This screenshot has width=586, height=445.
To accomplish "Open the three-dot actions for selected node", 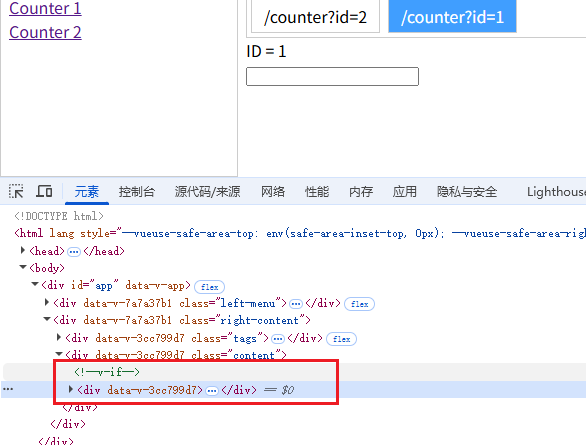I will click(8, 389).
